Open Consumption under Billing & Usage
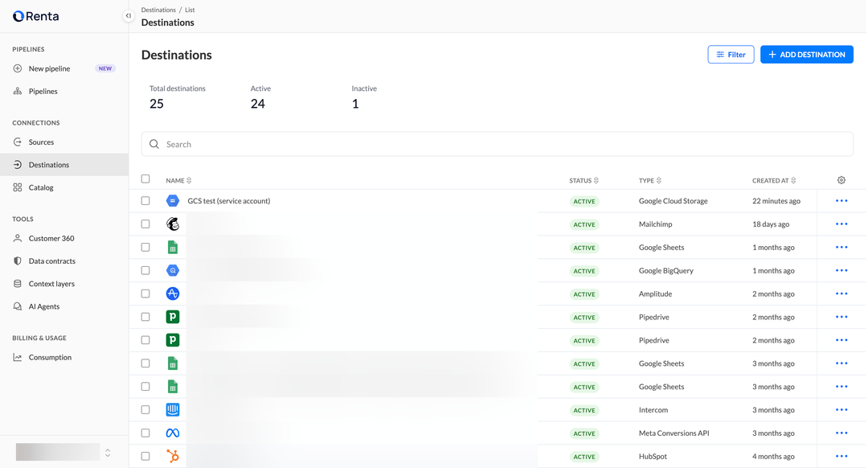868x468 pixels. tap(50, 358)
